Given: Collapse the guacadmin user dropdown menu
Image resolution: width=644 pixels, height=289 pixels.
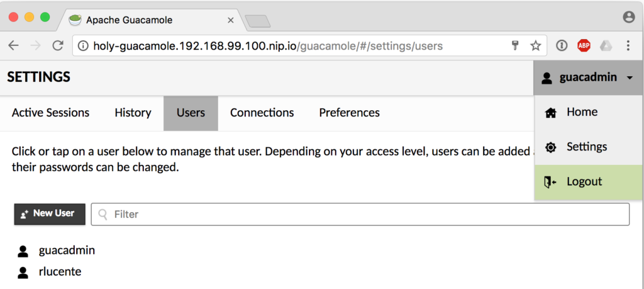Looking at the screenshot, I should [x=587, y=78].
